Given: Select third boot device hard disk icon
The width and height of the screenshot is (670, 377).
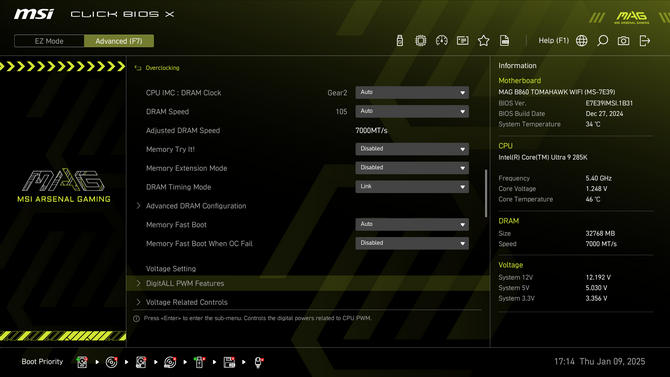Looking at the screenshot, I should pyautogui.click(x=141, y=362).
